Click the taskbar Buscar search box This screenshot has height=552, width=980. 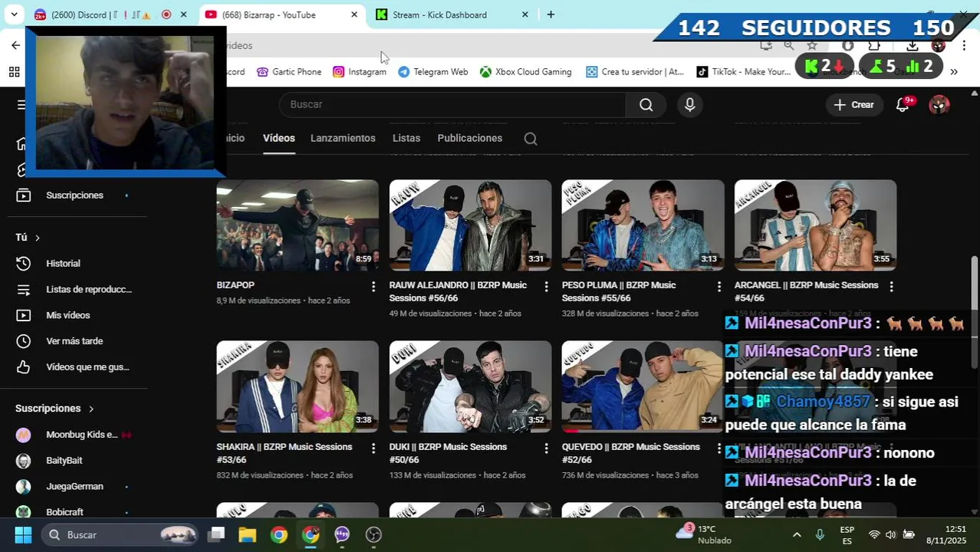(x=118, y=534)
